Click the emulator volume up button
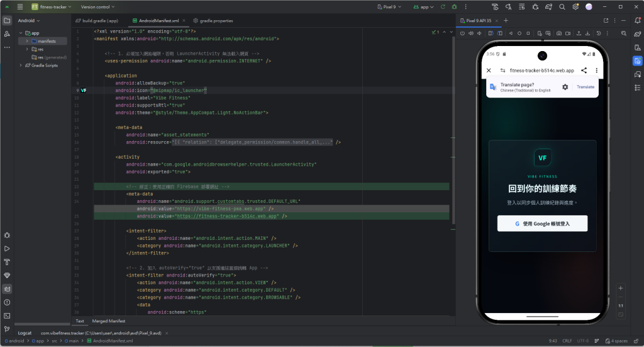 (x=471, y=33)
